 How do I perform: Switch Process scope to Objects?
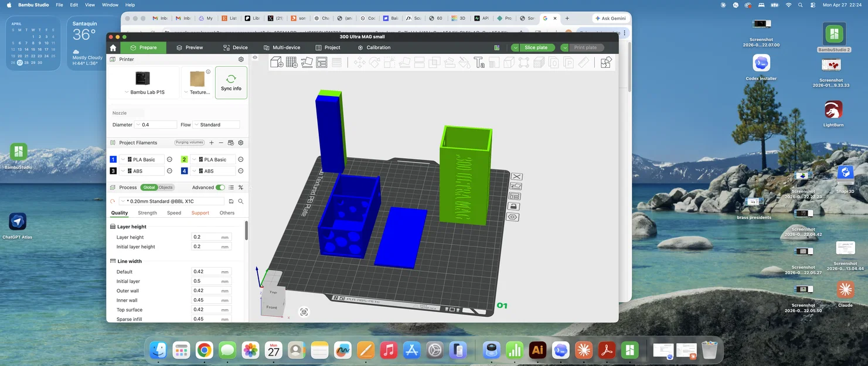[166, 187]
